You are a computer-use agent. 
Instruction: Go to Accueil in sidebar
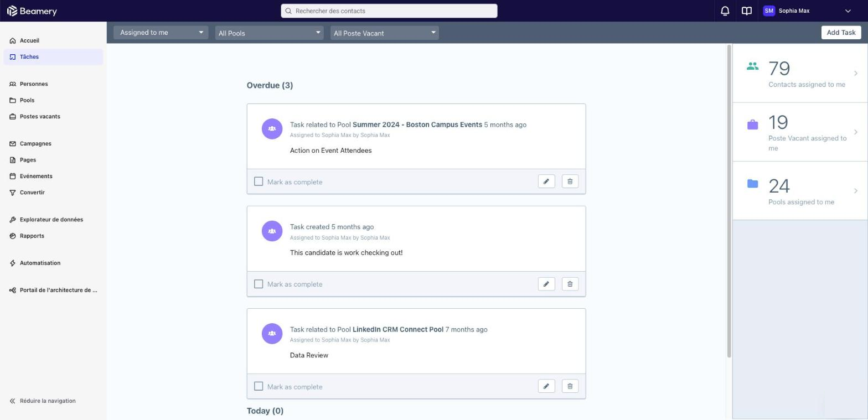[53, 40]
